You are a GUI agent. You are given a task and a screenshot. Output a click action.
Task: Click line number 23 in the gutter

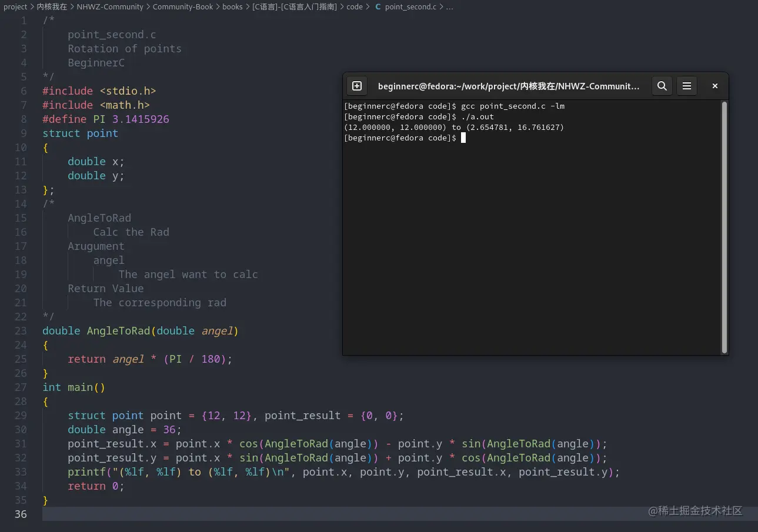click(x=21, y=331)
